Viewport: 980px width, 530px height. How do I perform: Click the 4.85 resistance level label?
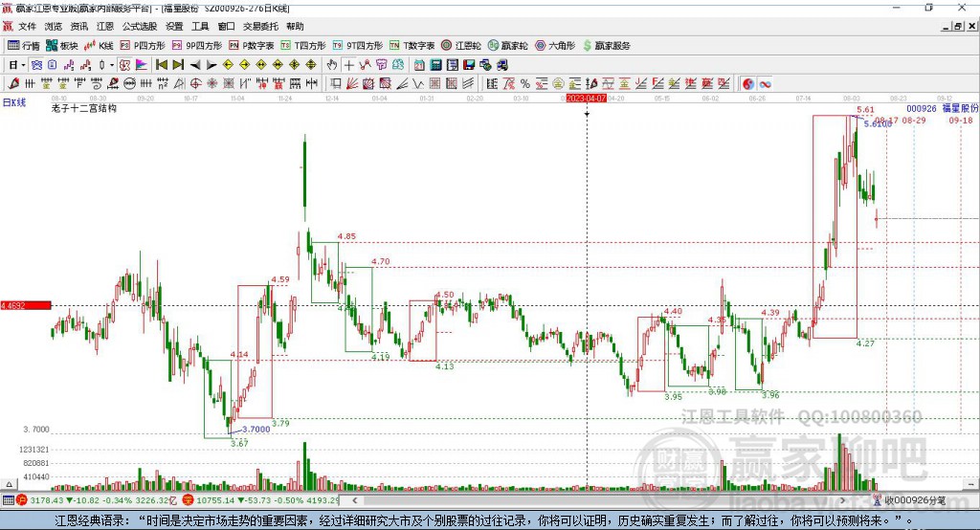[x=346, y=236]
